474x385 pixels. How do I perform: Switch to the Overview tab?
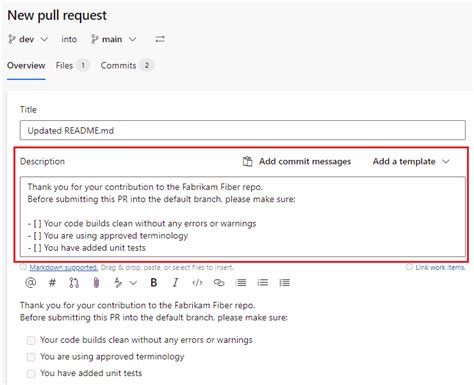(26, 65)
